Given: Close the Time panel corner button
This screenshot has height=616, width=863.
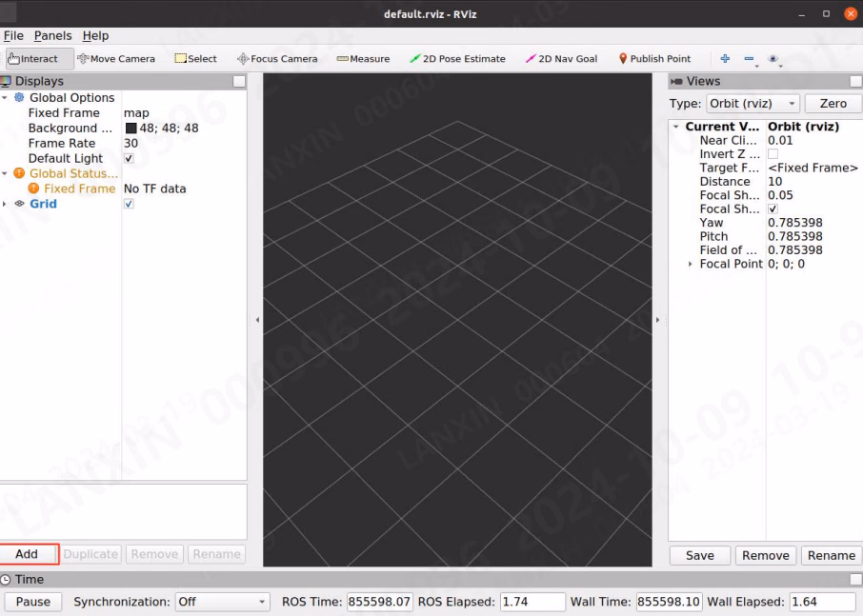Looking at the screenshot, I should 855,580.
